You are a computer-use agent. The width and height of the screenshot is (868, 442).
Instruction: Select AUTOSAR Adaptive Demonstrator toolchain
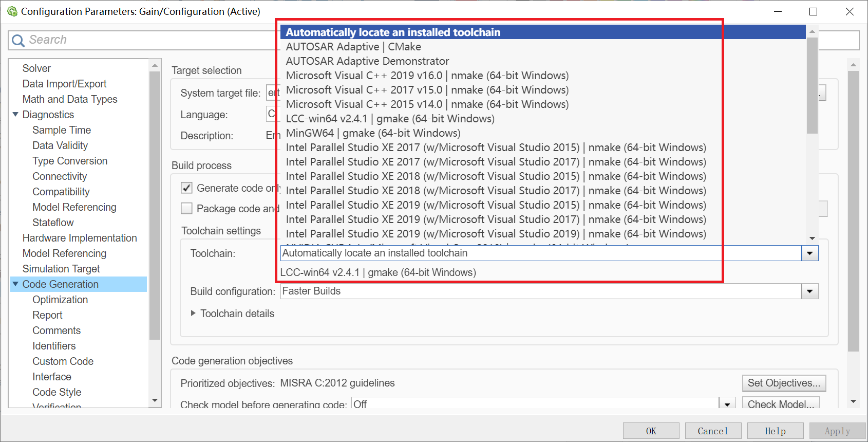(543, 61)
